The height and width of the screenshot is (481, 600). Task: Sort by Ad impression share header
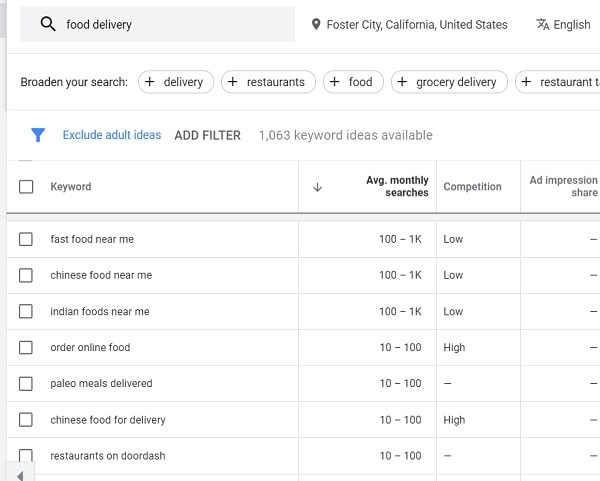[563, 186]
